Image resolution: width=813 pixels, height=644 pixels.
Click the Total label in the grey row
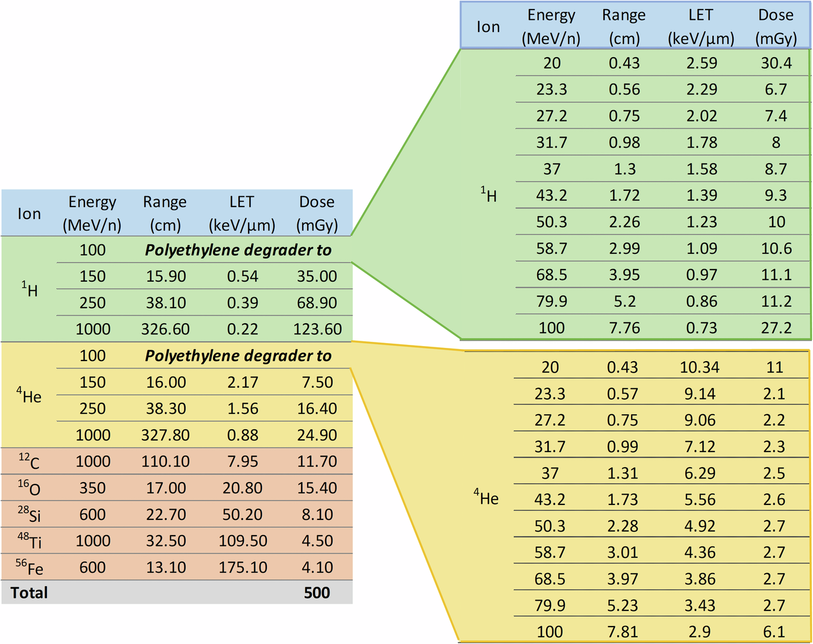(29, 593)
